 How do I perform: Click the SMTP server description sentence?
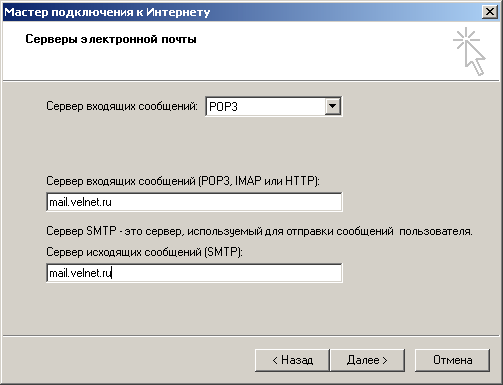259,231
